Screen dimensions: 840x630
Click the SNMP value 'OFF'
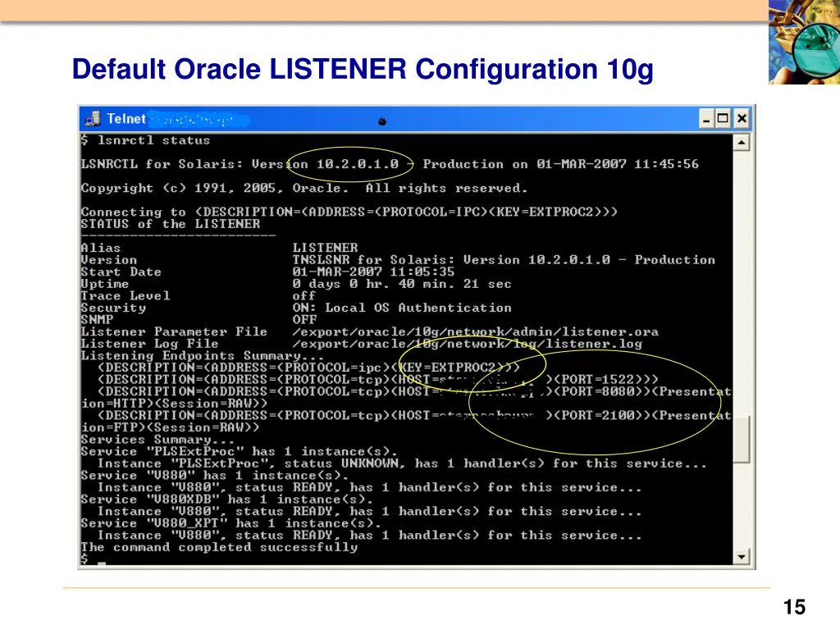[304, 320]
